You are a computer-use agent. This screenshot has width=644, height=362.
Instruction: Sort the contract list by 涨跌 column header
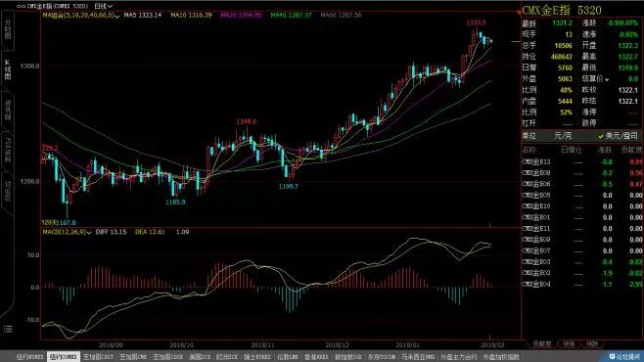coord(604,150)
